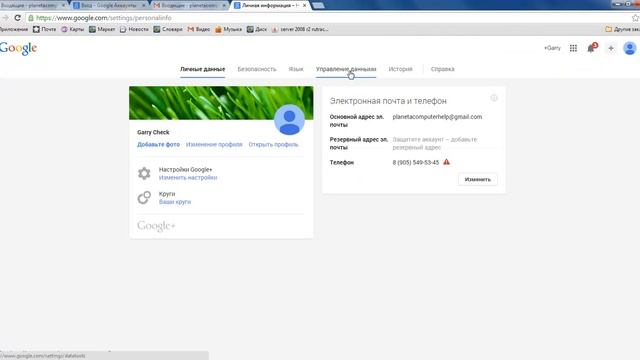Open the Словари bookmark
Screen dimensions: 640x360
tap(168, 29)
